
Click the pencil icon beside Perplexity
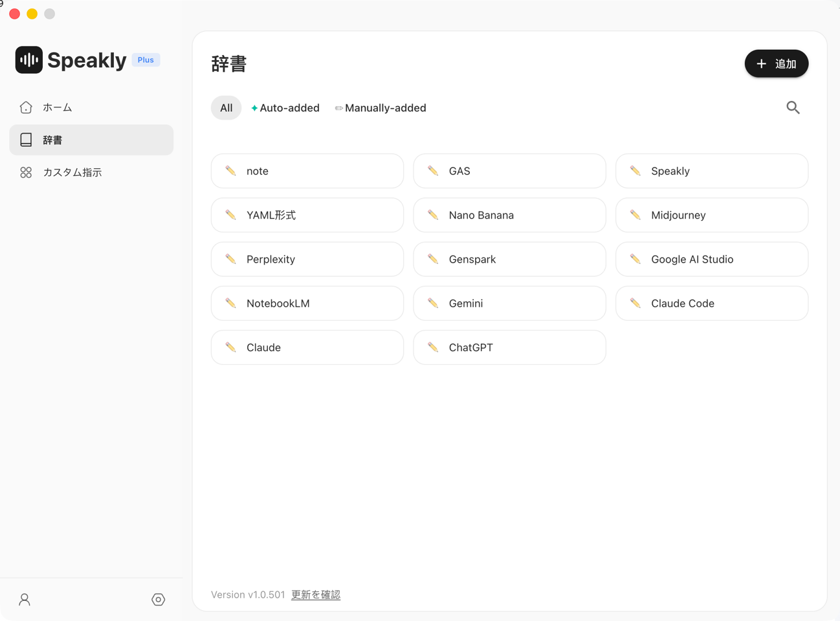click(231, 259)
